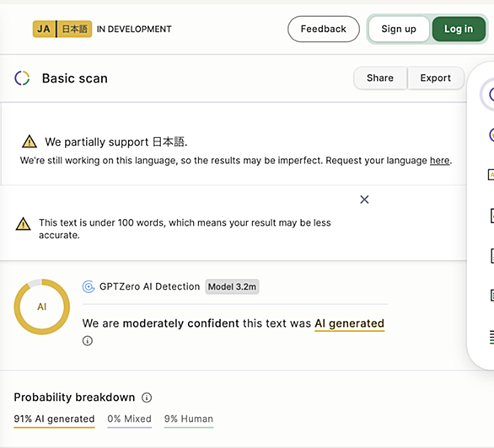The image size is (494, 448).
Task: Click the warning triangle beside 'We partially support'
Action: coord(30,141)
